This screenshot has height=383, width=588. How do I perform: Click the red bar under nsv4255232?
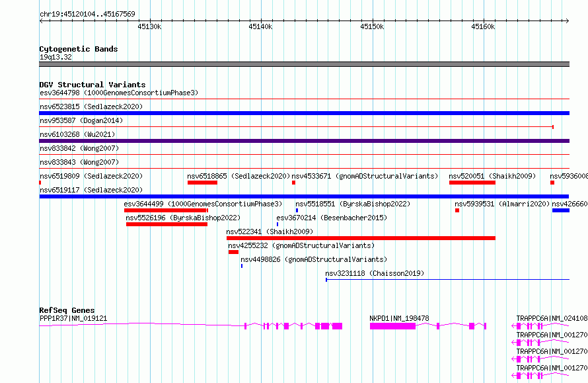click(233, 252)
